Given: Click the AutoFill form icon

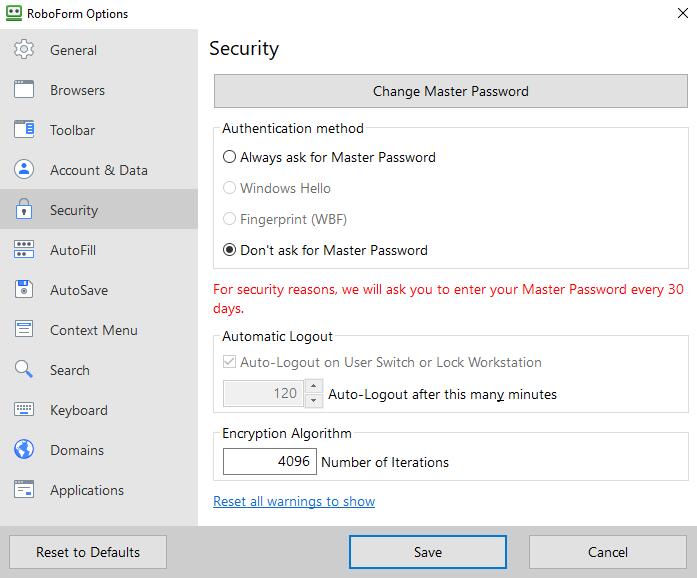Looking at the screenshot, I should click(x=25, y=250).
